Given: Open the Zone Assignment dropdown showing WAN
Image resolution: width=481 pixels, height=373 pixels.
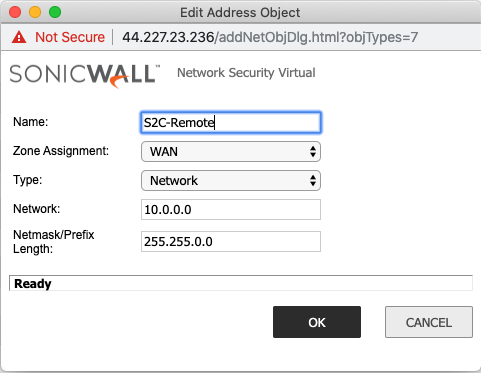Looking at the screenshot, I should pos(231,152).
